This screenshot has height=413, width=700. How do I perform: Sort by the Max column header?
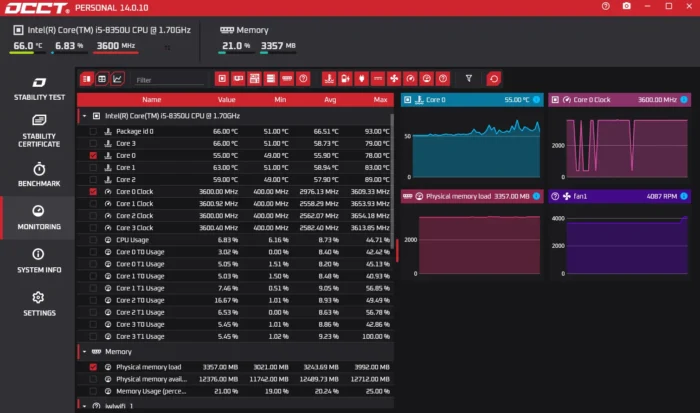coord(380,100)
